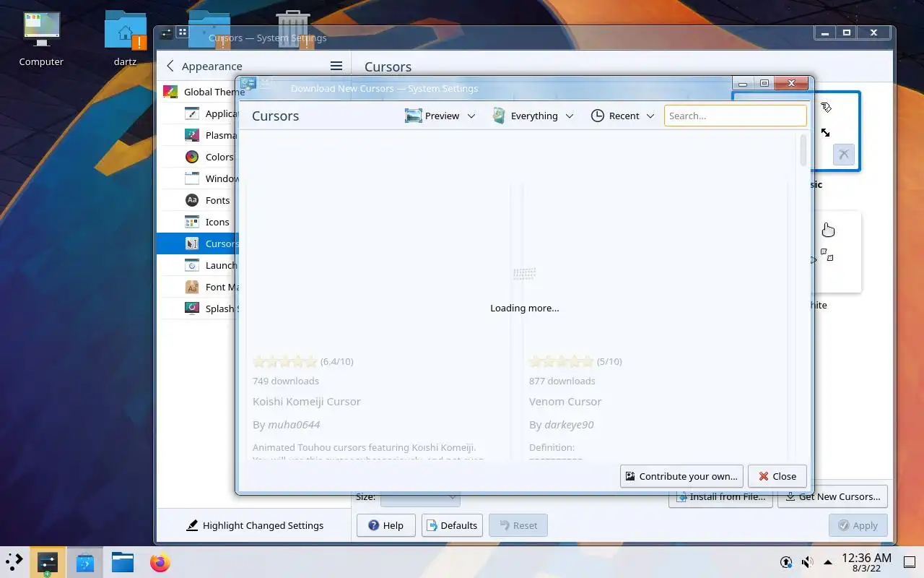Click the Get New Cursors... button

(832, 496)
